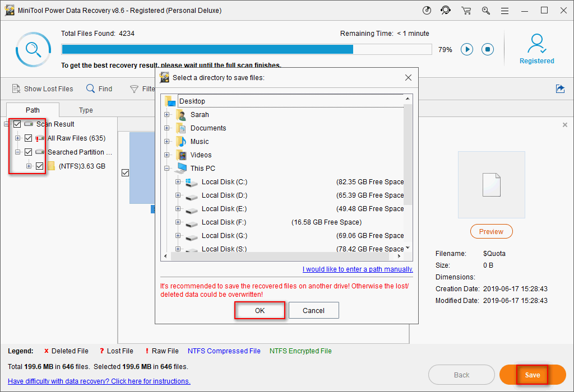The height and width of the screenshot is (392, 574).
Task: Toggle the All Raw Files checkbox
Action: pos(29,138)
